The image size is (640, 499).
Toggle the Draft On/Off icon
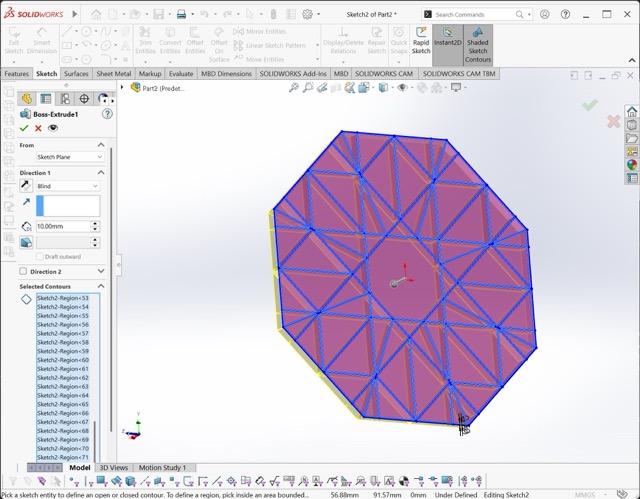coord(26,242)
